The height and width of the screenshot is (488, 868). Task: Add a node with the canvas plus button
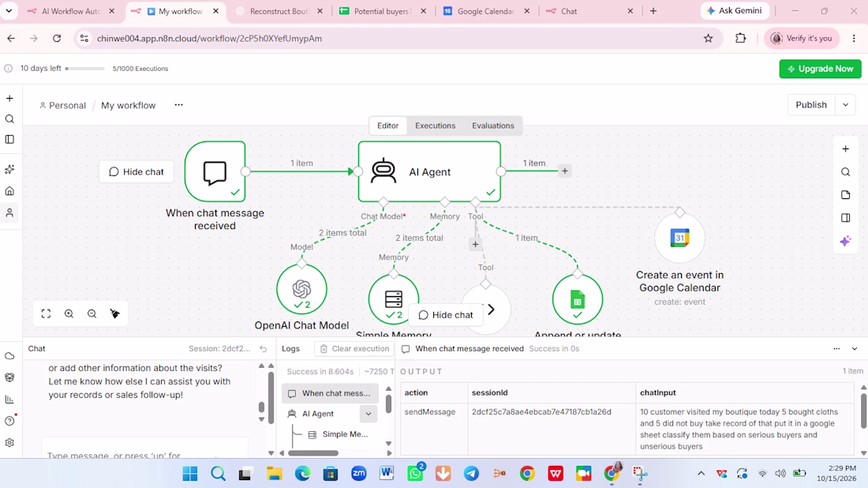(x=845, y=148)
